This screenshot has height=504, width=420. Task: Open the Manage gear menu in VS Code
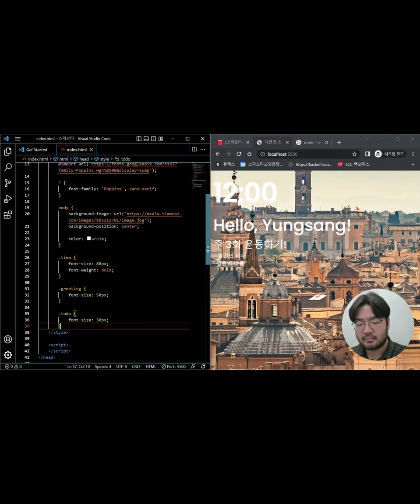tap(8, 355)
